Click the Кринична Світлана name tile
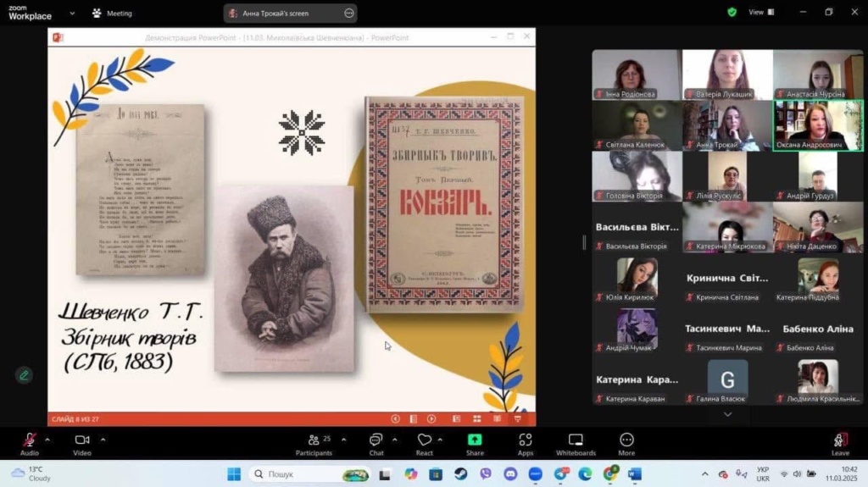Image resolution: width=868 pixels, height=487 pixels. point(727,283)
